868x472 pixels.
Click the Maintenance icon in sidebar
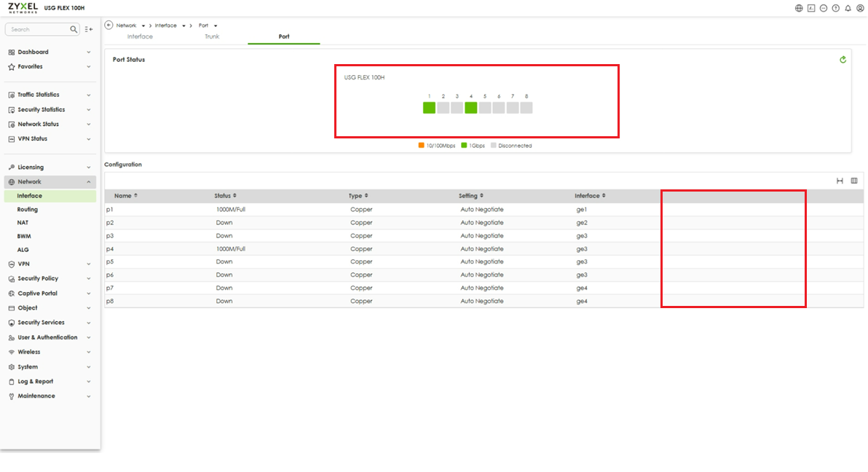pyautogui.click(x=12, y=397)
